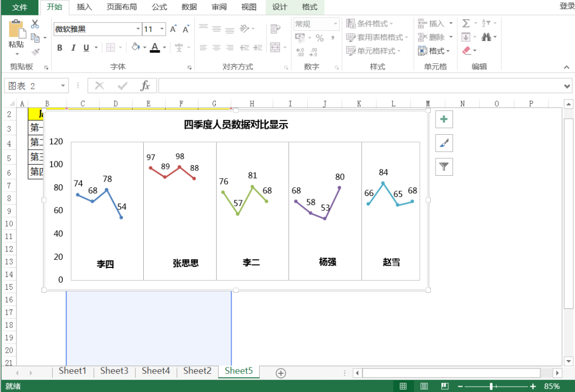575x392 pixels.
Task: Click the Copy icon
Action: (x=35, y=38)
